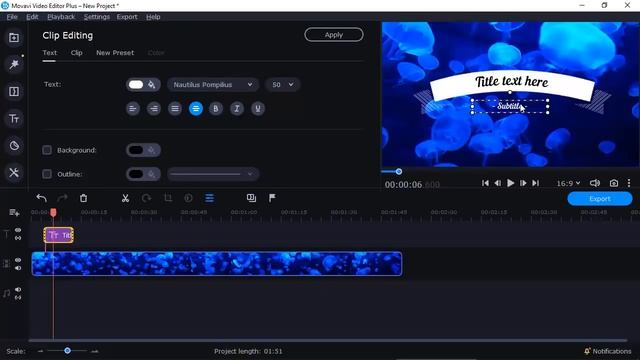Screen dimensions: 640x360
Task: Open Clip properties icon highlighted in blue
Action: click(209, 198)
